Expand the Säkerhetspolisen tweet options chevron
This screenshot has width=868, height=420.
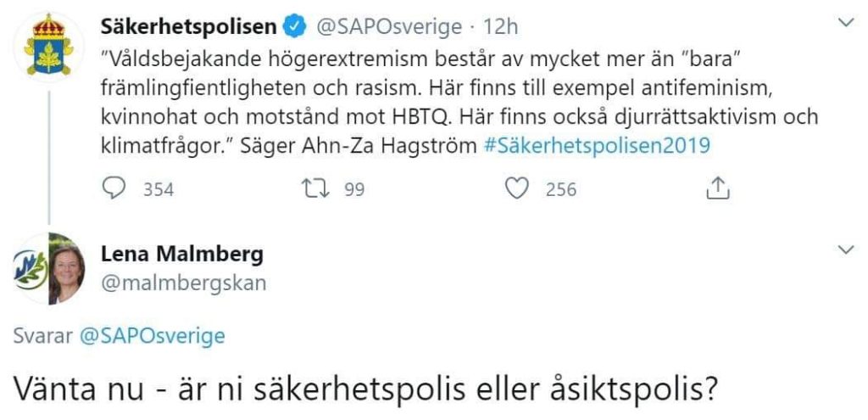845,24
